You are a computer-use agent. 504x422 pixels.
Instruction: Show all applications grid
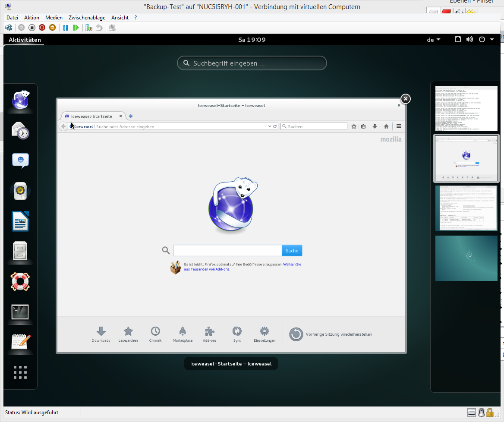point(20,372)
